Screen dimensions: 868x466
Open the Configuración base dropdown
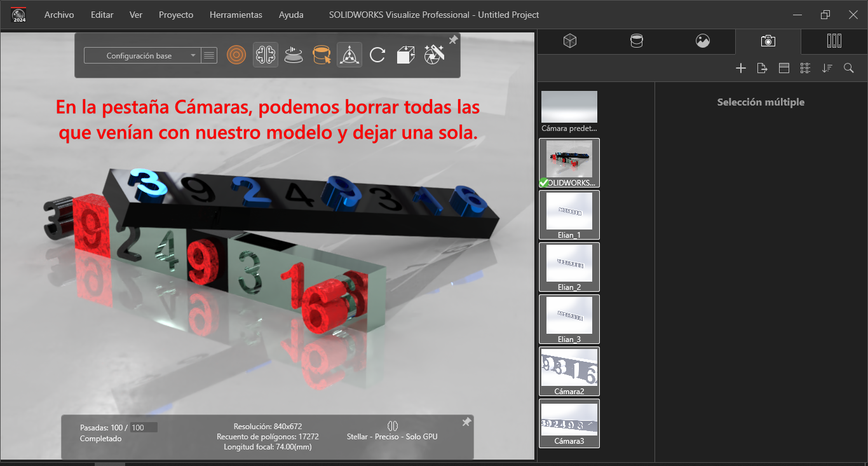[142, 55]
